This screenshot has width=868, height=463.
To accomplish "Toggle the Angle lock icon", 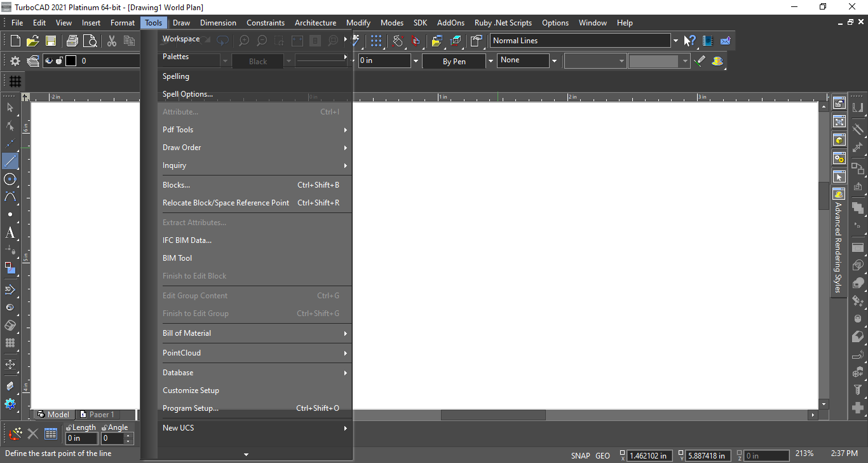I will [x=104, y=427].
